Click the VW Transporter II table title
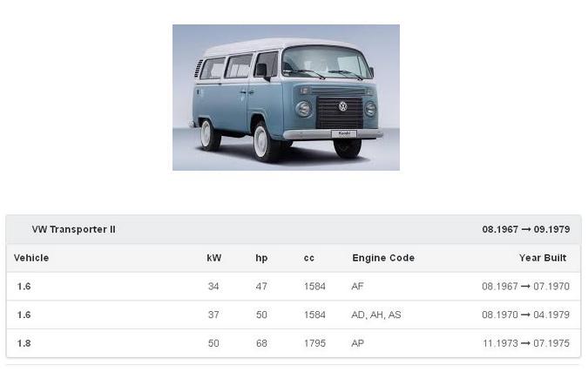The height and width of the screenshot is (372, 588). coord(73,230)
